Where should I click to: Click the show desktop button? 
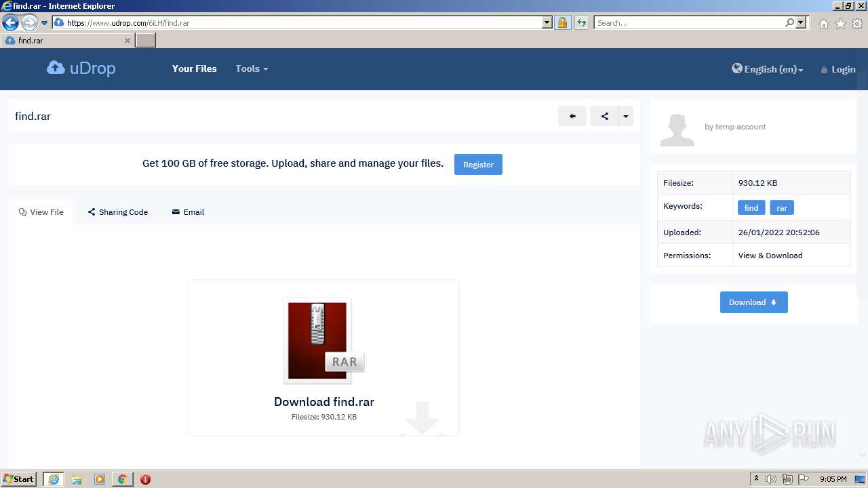[861, 479]
